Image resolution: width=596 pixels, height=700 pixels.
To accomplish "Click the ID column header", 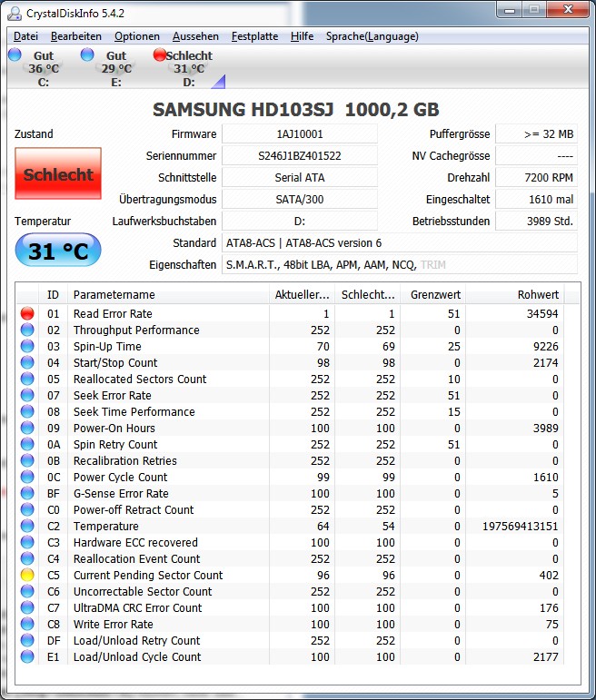I will (54, 295).
